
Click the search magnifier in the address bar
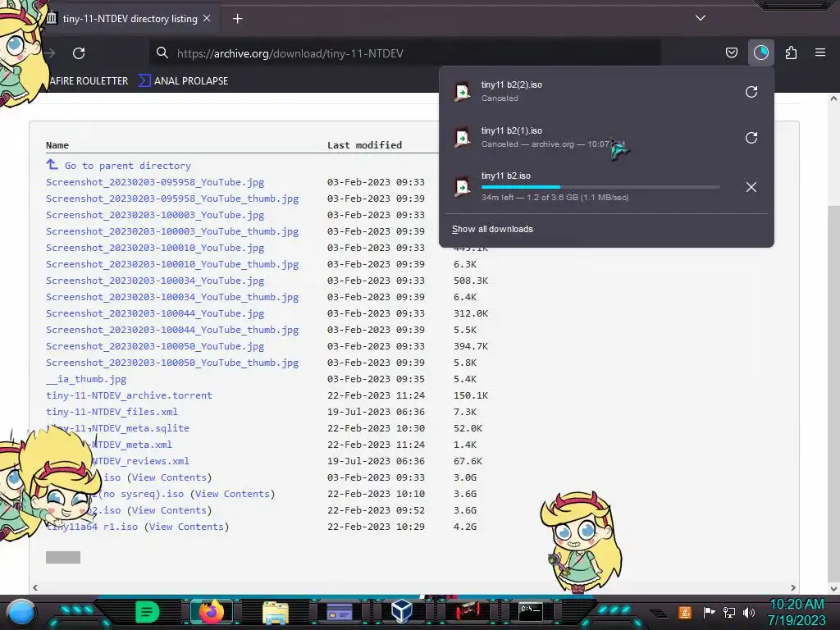[162, 52]
